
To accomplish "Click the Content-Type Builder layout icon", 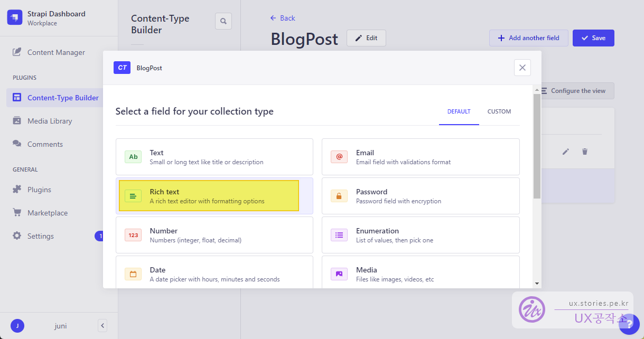I will click(x=17, y=98).
